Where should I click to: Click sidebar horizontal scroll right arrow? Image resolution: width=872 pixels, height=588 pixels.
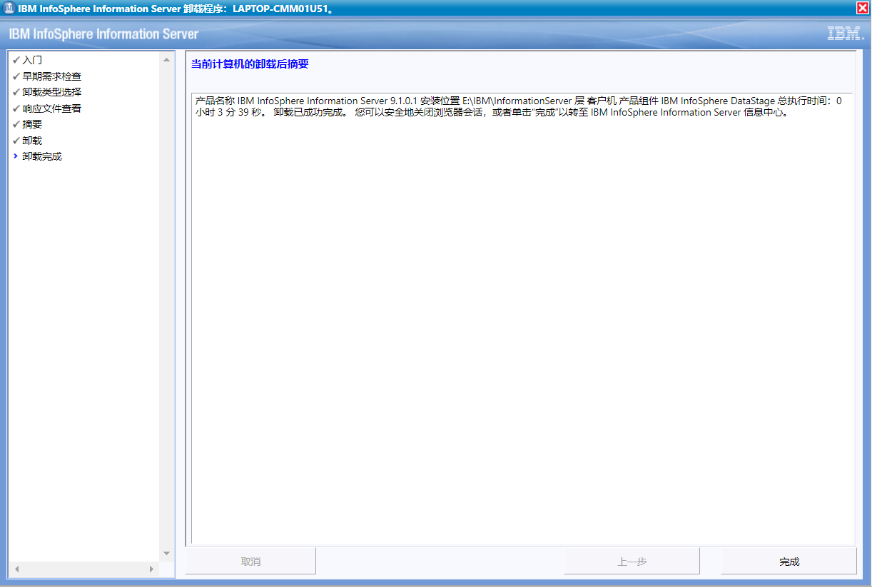151,569
